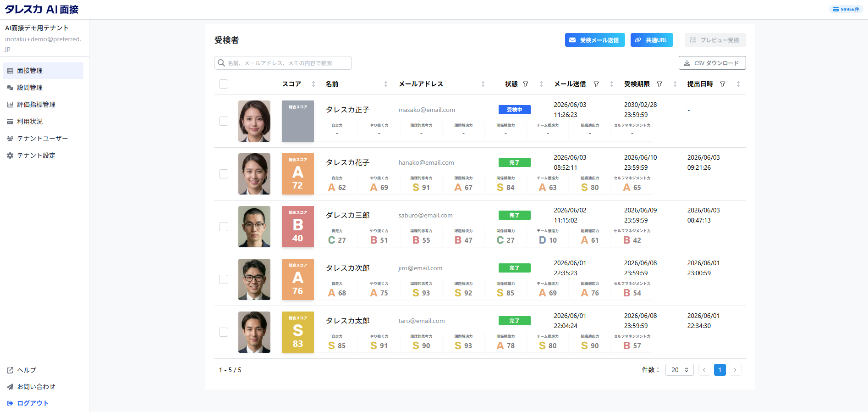Viewport: 868px width, 412px height.
Task: Open テナントユーザー in the sidebar
Action: click(43, 139)
